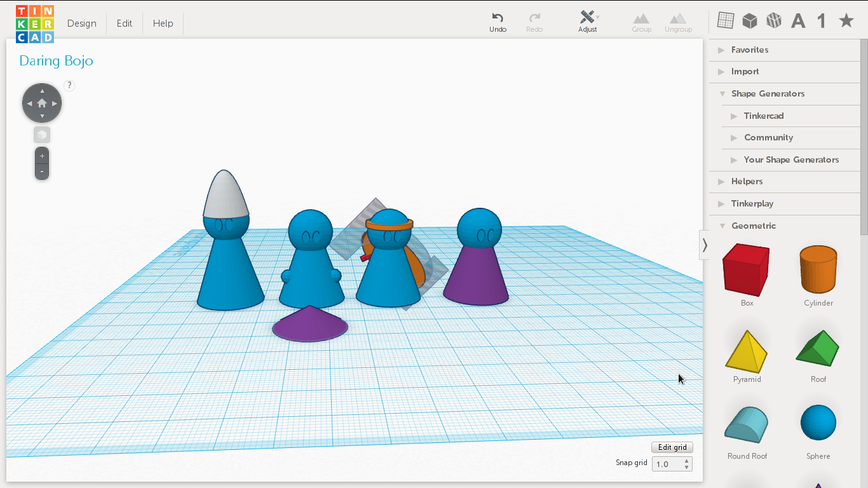868x488 pixels.
Task: Expand the Favorites section
Action: tap(750, 50)
